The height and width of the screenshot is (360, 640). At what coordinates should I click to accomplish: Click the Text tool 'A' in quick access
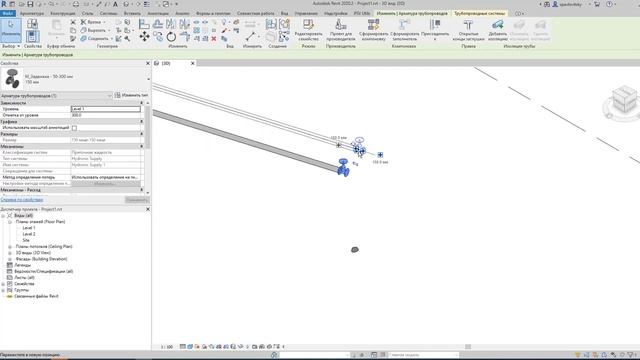pyautogui.click(x=115, y=4)
